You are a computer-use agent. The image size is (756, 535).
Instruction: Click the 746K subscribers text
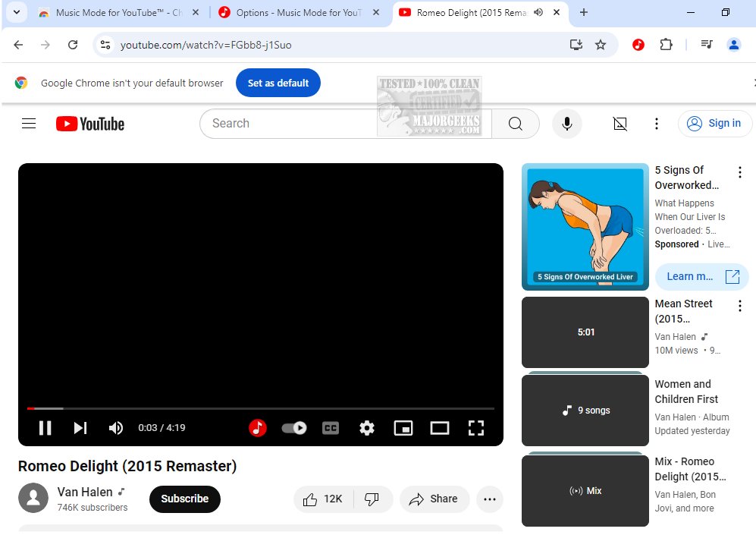[93, 508]
